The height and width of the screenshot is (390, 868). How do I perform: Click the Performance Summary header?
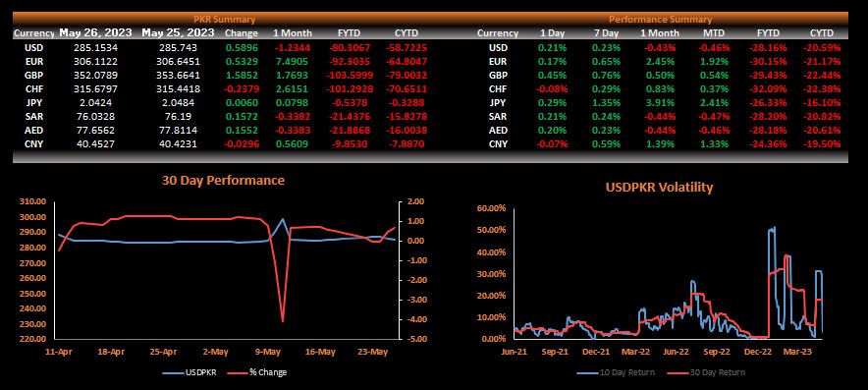(x=660, y=20)
